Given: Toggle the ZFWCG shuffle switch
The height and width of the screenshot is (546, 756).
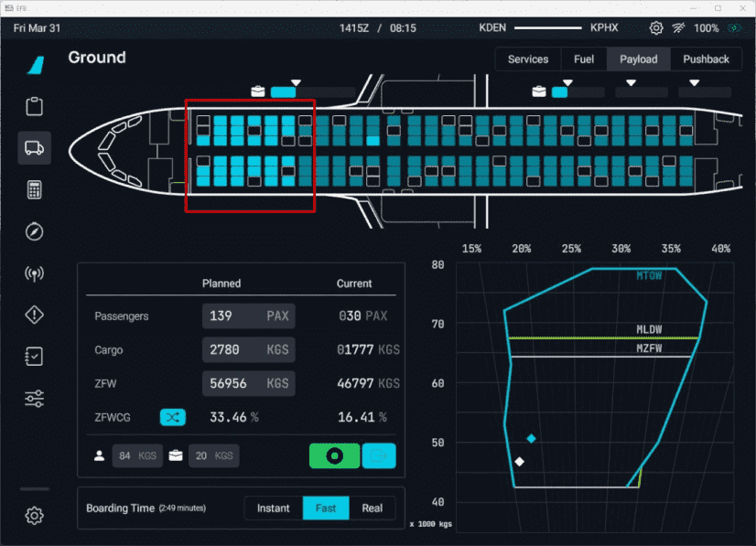Looking at the screenshot, I should pyautogui.click(x=173, y=417).
